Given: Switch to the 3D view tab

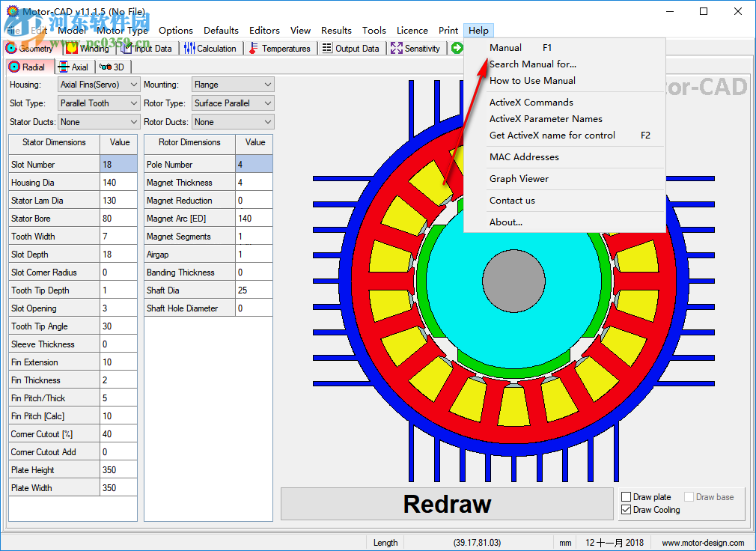Looking at the screenshot, I should pos(113,67).
